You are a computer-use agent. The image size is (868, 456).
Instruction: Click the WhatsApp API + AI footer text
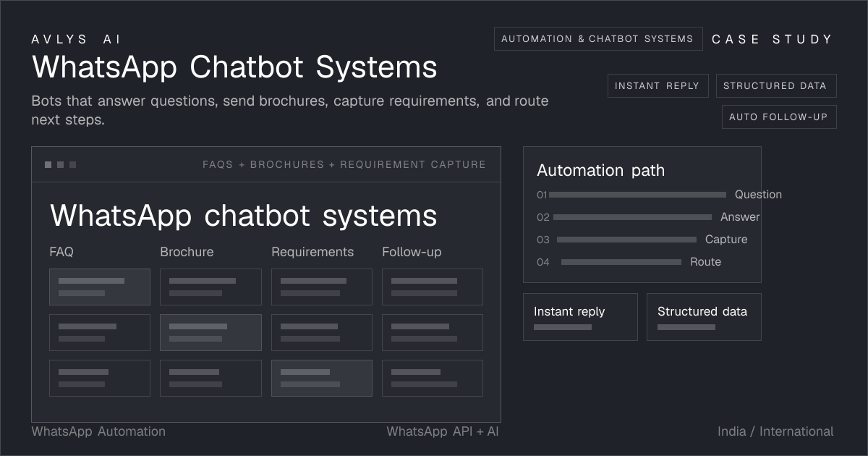(443, 431)
